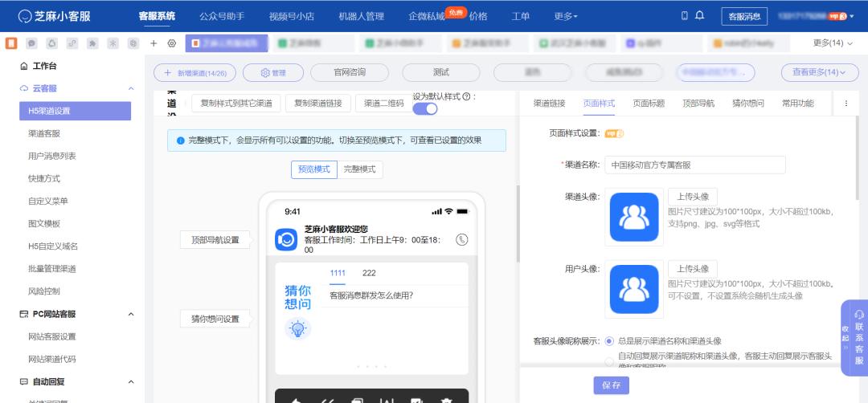The width and height of the screenshot is (868, 403).
Task: Switch to the 页面标题 tab
Action: 649,104
